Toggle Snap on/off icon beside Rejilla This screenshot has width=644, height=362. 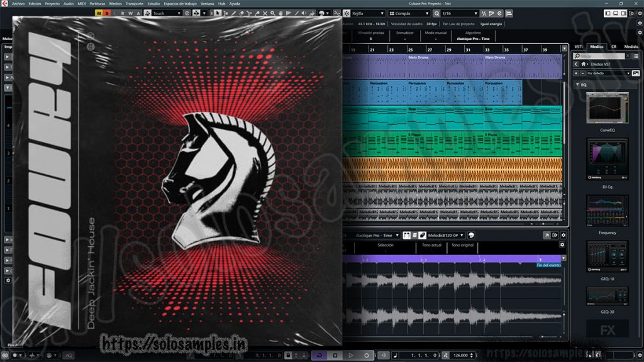click(x=347, y=13)
